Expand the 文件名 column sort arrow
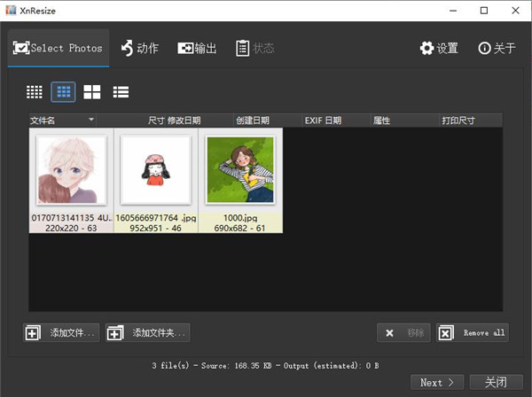Image resolution: width=532 pixels, height=397 pixels. click(x=90, y=120)
